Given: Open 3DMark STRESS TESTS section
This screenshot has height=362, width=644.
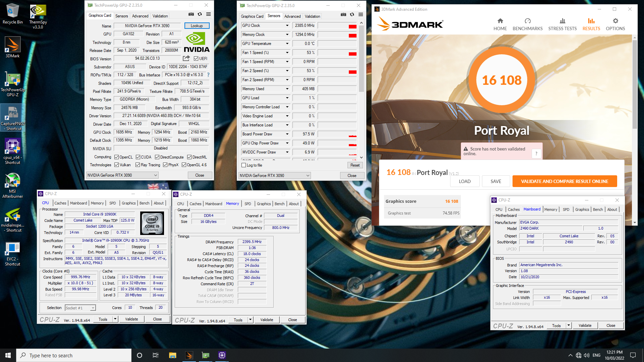Looking at the screenshot, I should (x=562, y=24).
